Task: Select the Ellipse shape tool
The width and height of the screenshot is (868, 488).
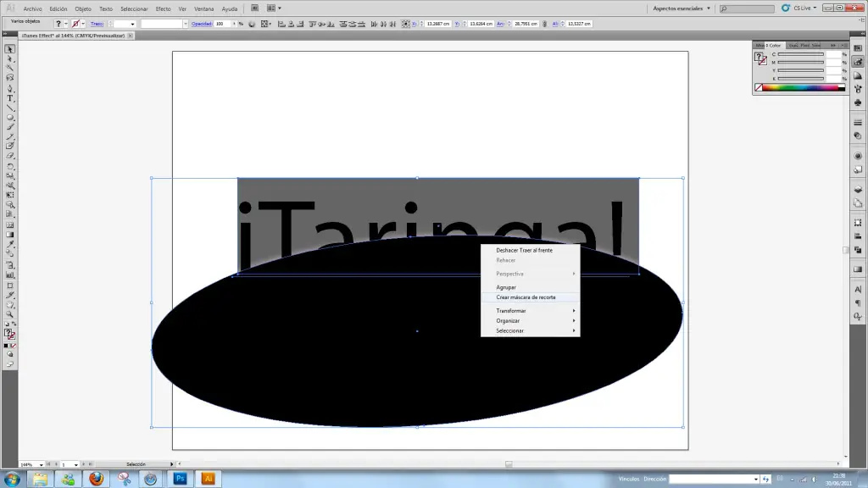Action: tap(10, 117)
